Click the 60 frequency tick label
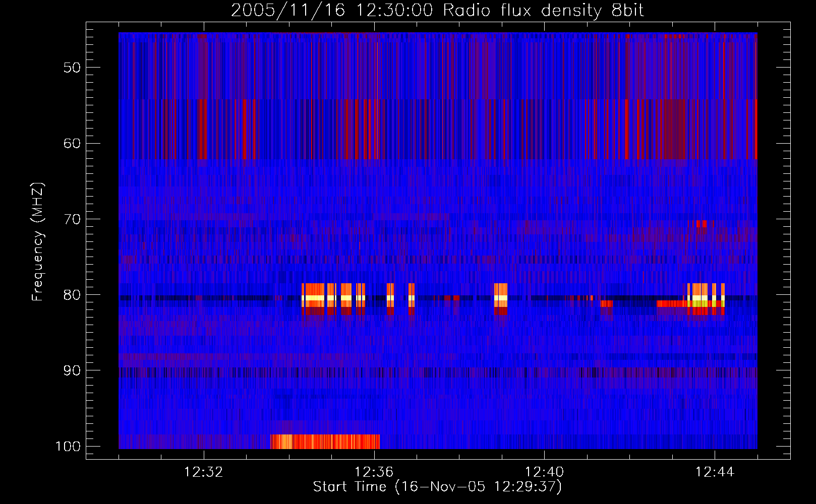This screenshot has width=816, height=504. 72,143
